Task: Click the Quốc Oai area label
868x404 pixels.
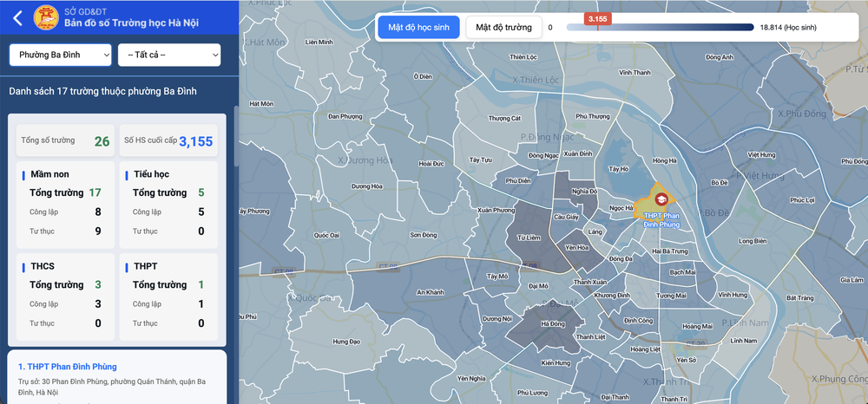Action: (326, 235)
